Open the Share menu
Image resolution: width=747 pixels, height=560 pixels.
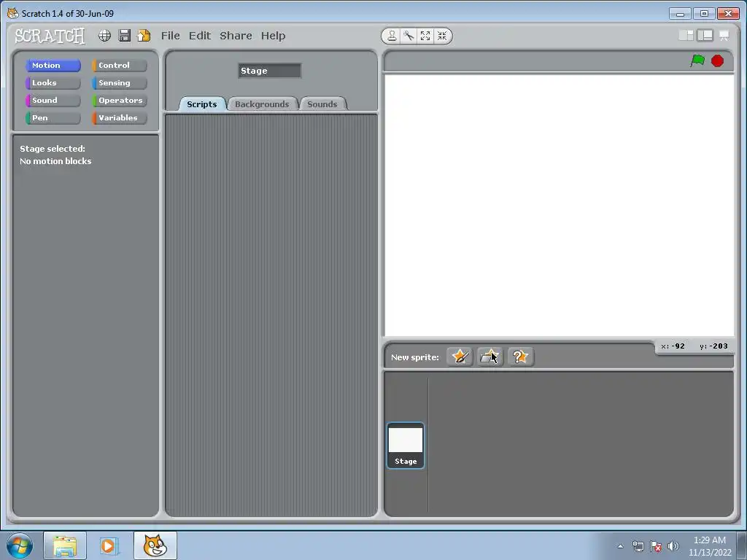236,36
